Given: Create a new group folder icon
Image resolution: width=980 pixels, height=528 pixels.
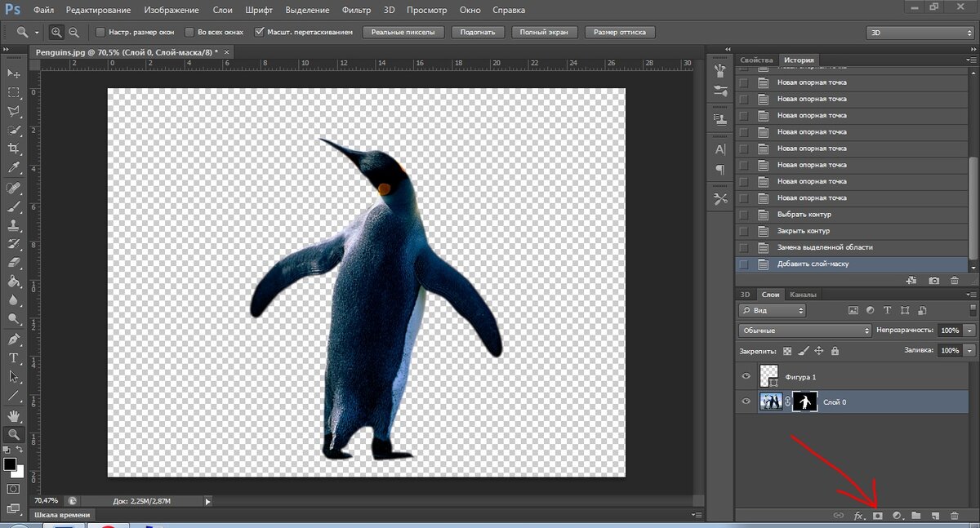Looking at the screenshot, I should click(916, 516).
